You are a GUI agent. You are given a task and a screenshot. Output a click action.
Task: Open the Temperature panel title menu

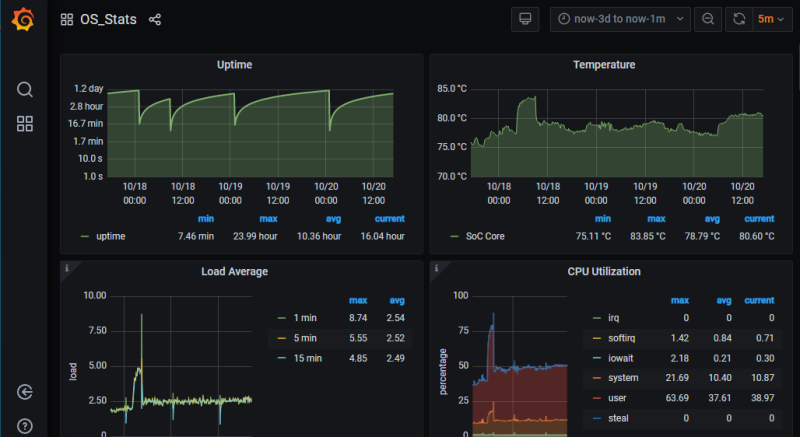click(604, 65)
